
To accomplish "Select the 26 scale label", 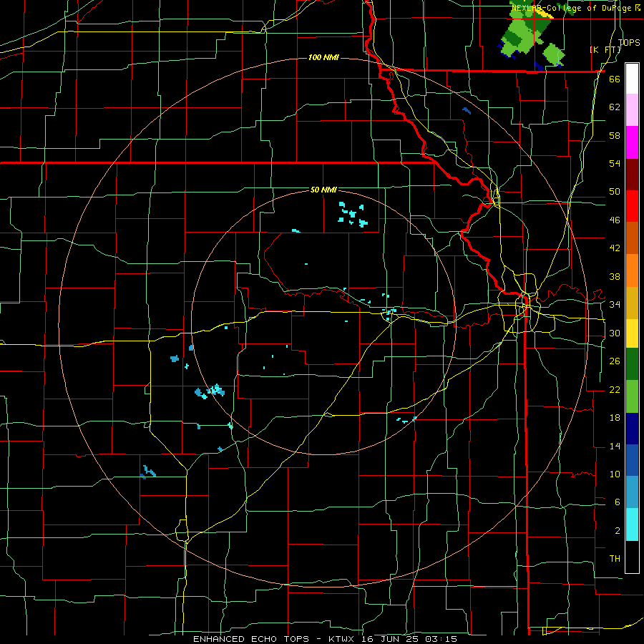I will pos(615,361).
